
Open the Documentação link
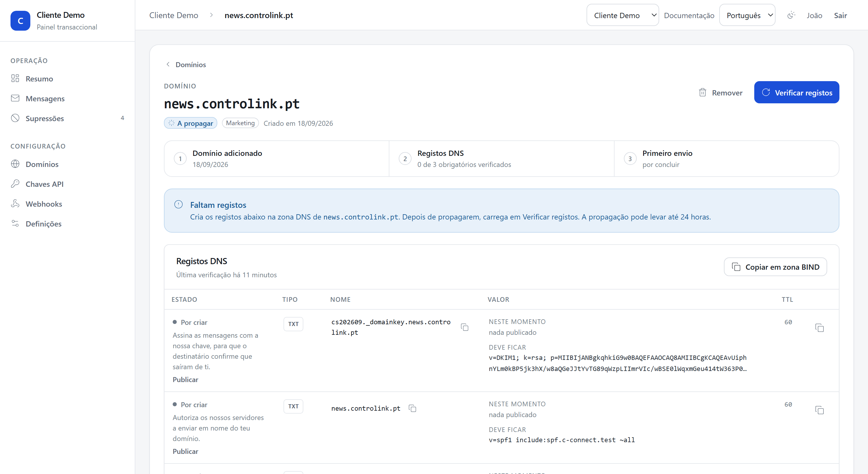689,15
